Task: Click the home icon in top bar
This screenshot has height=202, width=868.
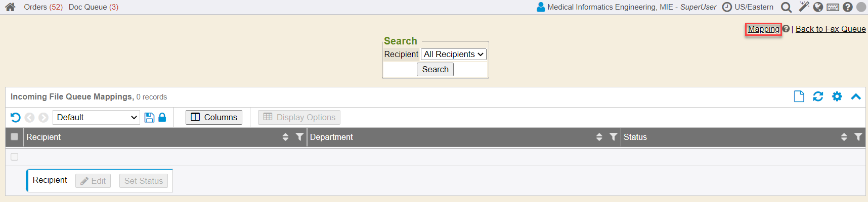Action: [10, 7]
